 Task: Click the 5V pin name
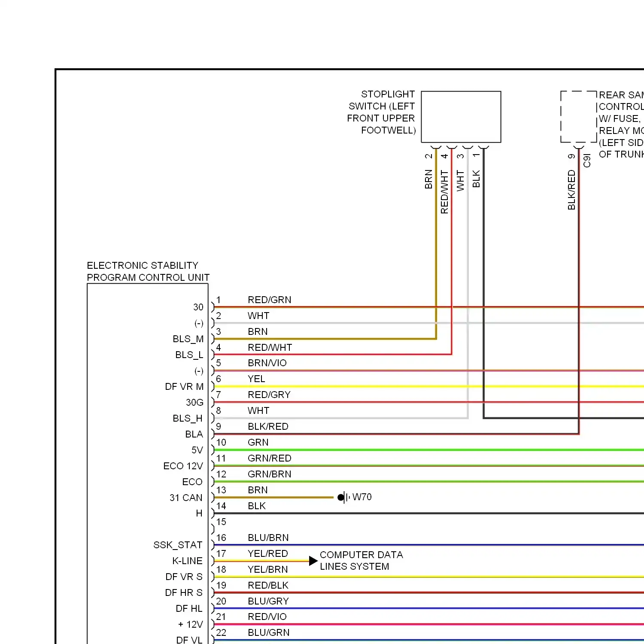coord(197,450)
